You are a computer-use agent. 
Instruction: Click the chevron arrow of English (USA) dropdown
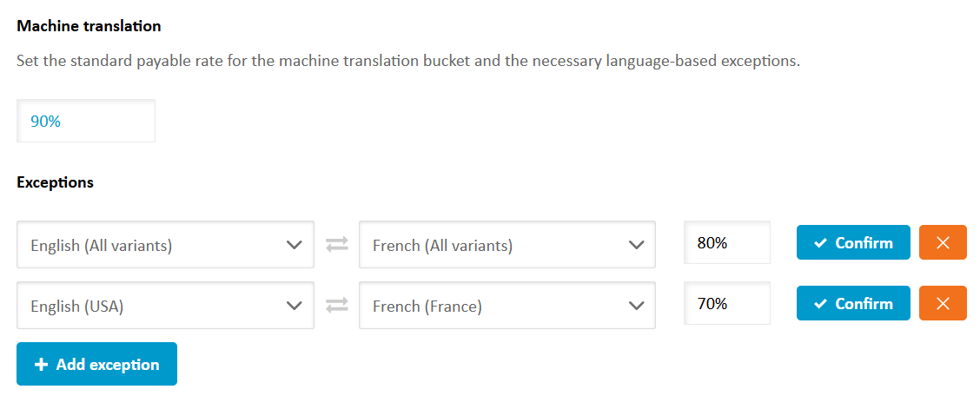(x=294, y=305)
